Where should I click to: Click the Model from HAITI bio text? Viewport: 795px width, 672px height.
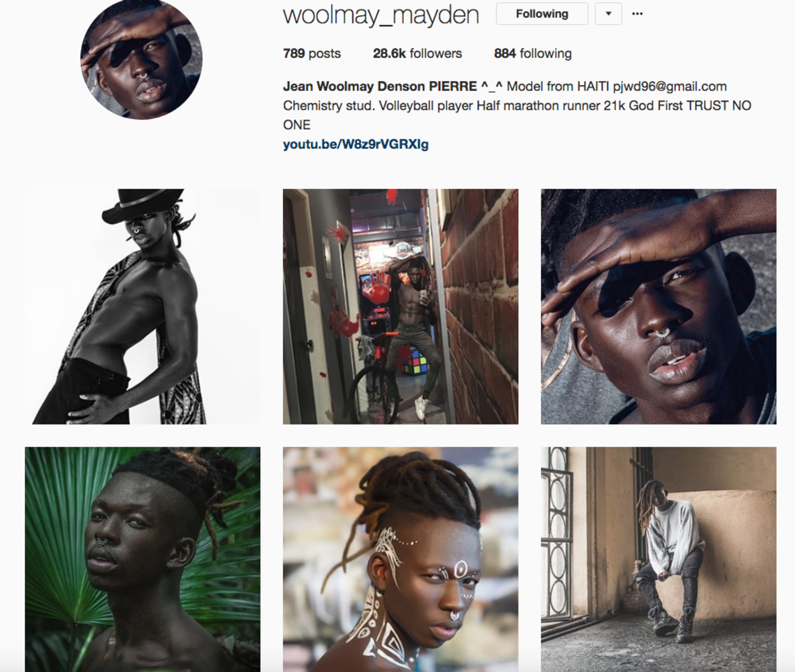click(558, 87)
